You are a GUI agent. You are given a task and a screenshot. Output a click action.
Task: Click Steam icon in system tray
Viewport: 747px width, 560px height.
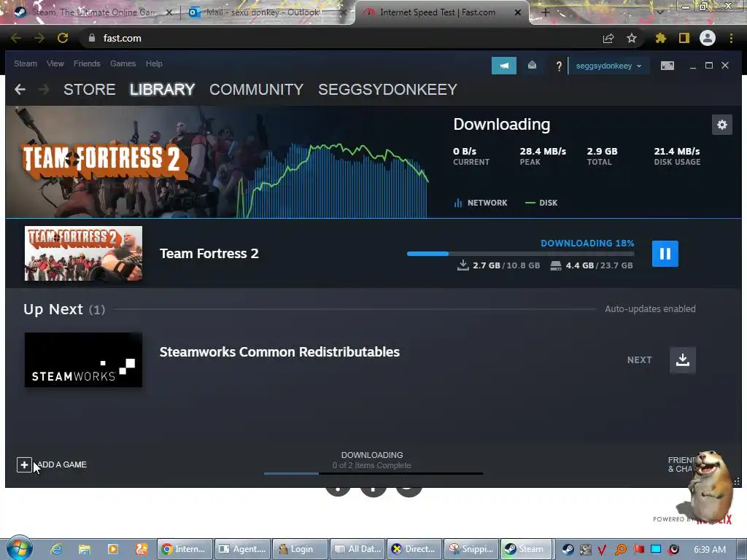(568, 549)
